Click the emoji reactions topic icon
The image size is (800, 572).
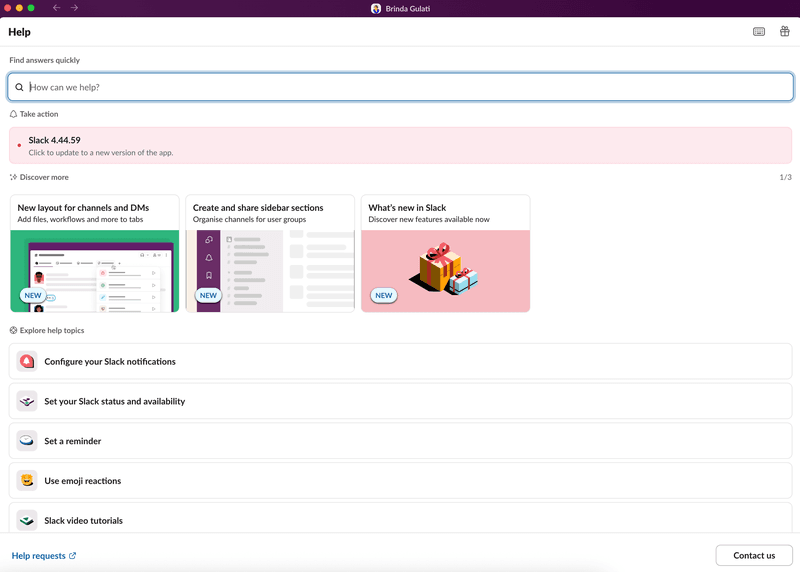27,481
